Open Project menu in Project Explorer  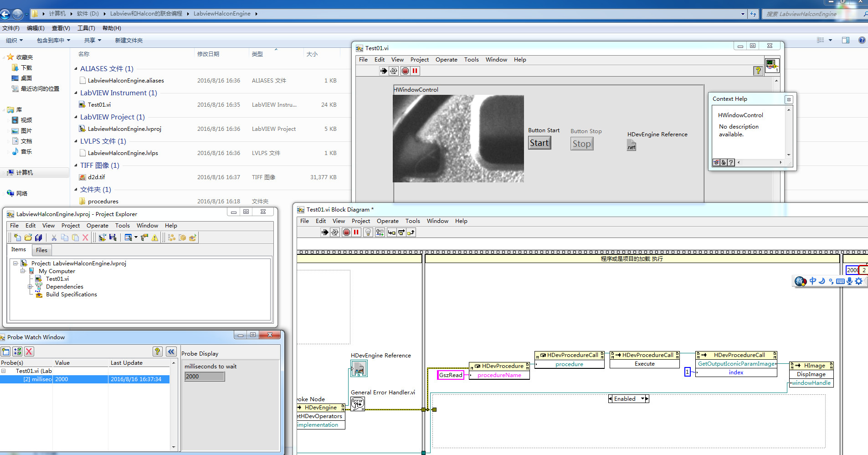(x=71, y=226)
